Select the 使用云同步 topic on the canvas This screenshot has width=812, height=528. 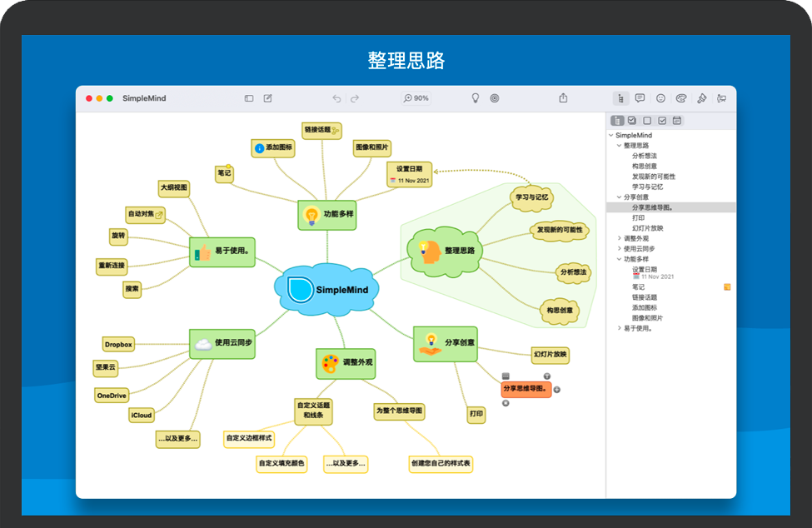coord(222,344)
